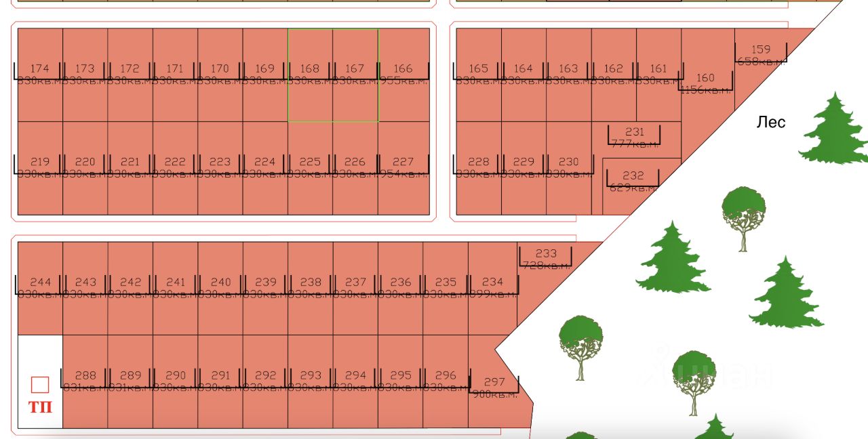Click plot 233 with 728 sq.m.
The image size is (868, 439).
pyautogui.click(x=546, y=259)
